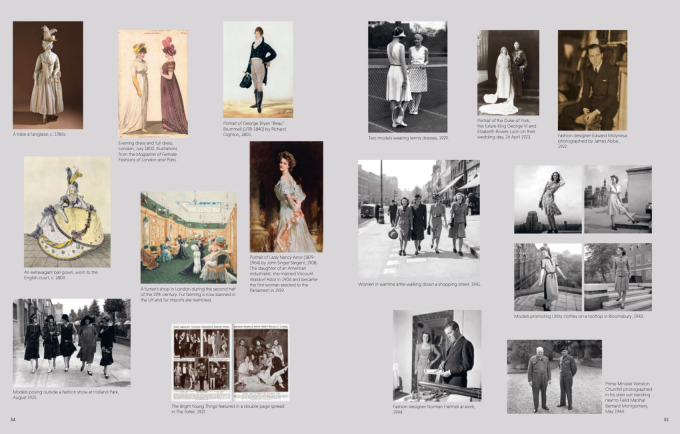
Task: Open the Churchill and Montgomery photograph
Action: [x=554, y=376]
